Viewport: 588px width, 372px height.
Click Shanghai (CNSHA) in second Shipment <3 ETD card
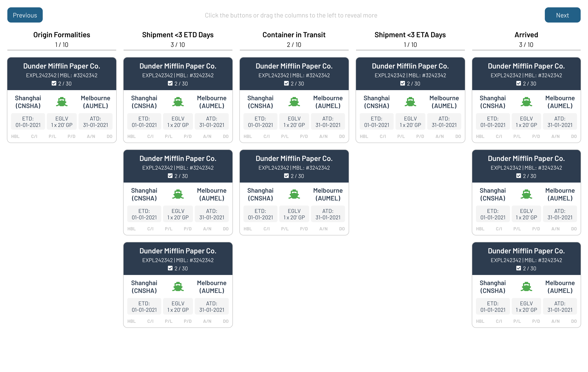coord(144,194)
